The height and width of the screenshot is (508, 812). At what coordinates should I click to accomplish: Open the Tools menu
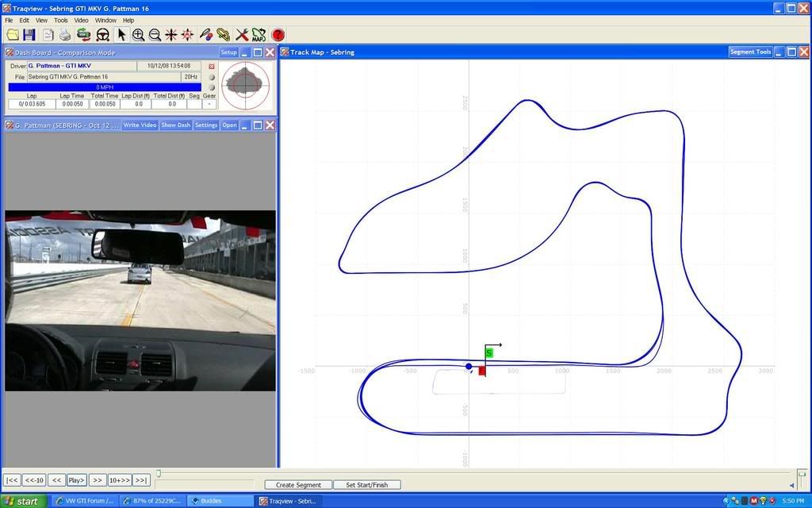61,20
